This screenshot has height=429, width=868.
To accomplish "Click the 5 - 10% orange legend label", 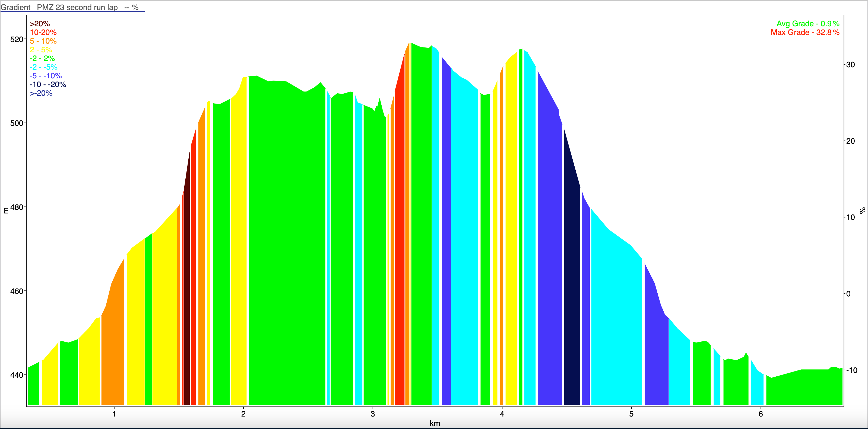I will (x=43, y=41).
